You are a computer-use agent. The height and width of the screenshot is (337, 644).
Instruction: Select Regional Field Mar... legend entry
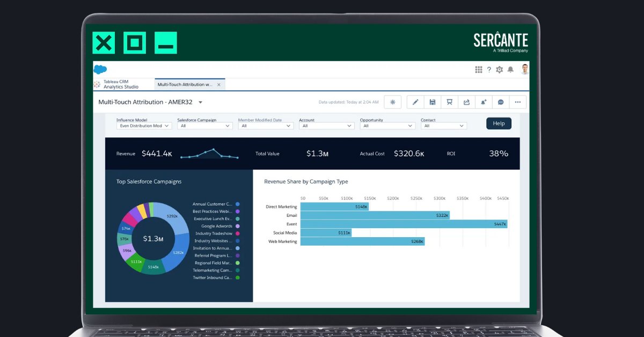click(x=217, y=263)
